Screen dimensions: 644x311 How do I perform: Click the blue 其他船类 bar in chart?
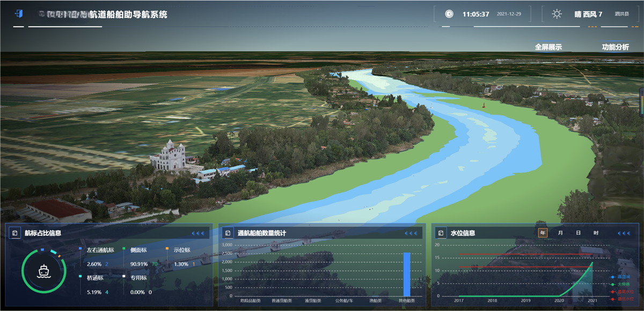pyautogui.click(x=407, y=274)
